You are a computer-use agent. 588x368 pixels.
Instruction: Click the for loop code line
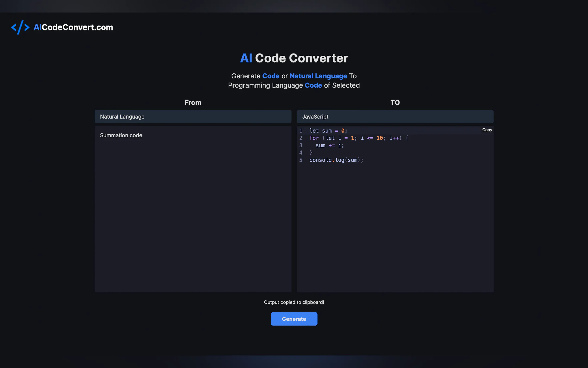(x=359, y=138)
